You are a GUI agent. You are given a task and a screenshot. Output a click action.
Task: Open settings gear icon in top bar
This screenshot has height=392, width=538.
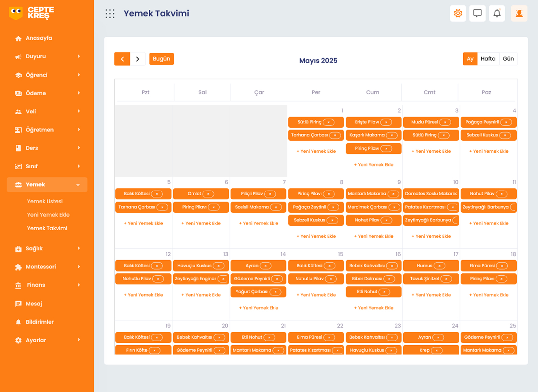click(x=458, y=13)
